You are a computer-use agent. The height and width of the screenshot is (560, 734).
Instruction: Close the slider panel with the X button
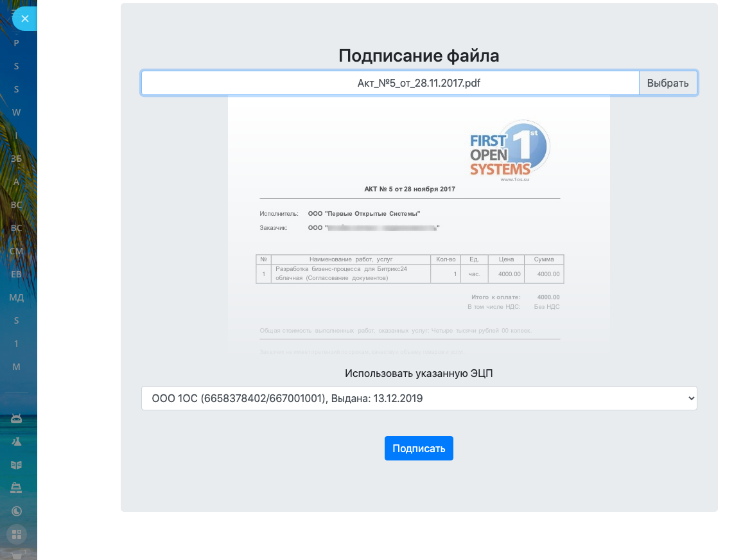pyautogui.click(x=25, y=19)
